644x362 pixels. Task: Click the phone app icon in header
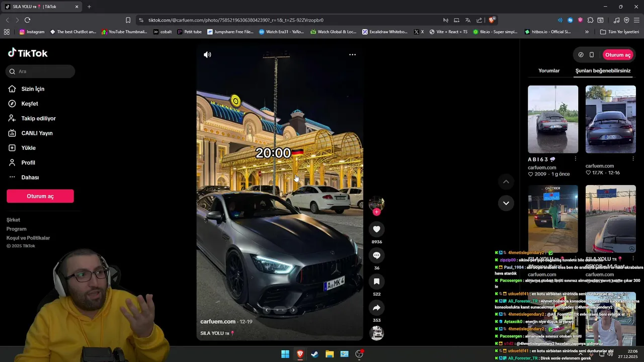592,55
